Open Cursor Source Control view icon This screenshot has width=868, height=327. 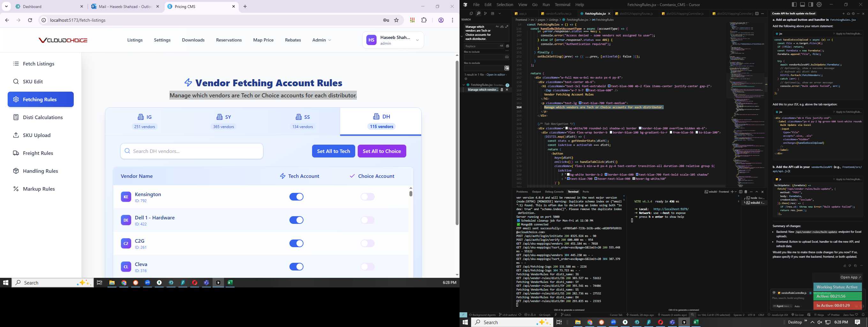coord(485,13)
